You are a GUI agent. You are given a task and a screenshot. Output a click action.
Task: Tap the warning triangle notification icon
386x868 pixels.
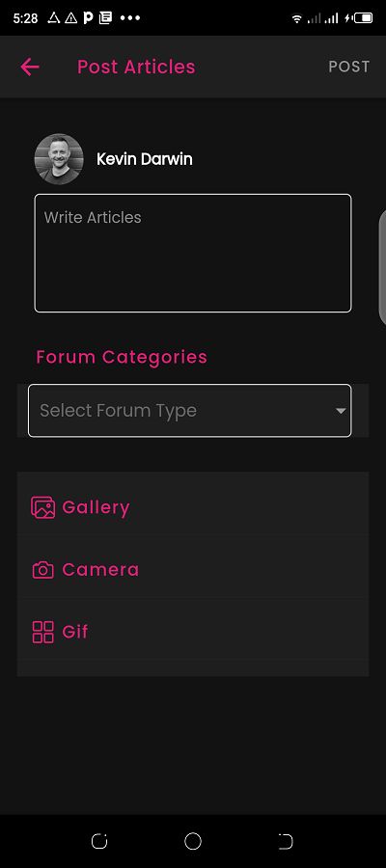[x=70, y=17]
